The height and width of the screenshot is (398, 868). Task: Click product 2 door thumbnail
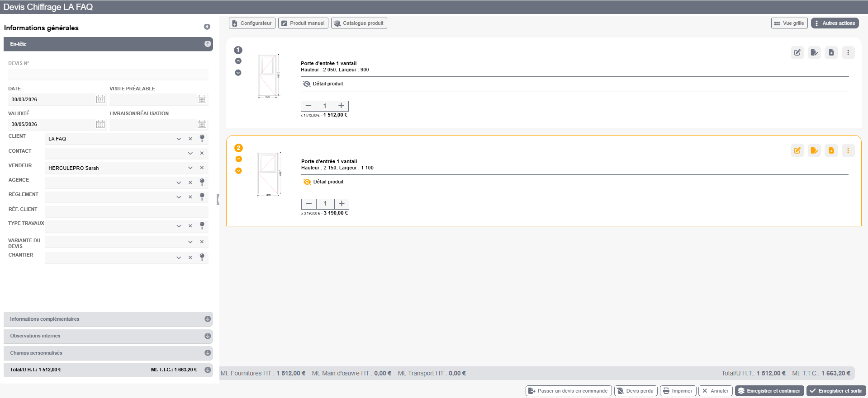click(x=269, y=174)
